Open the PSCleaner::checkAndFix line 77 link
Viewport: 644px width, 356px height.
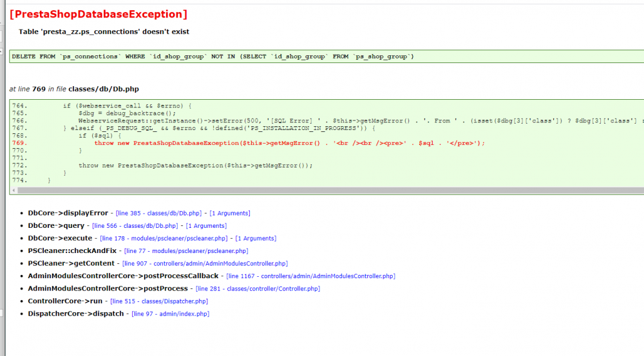pyautogui.click(x=186, y=251)
